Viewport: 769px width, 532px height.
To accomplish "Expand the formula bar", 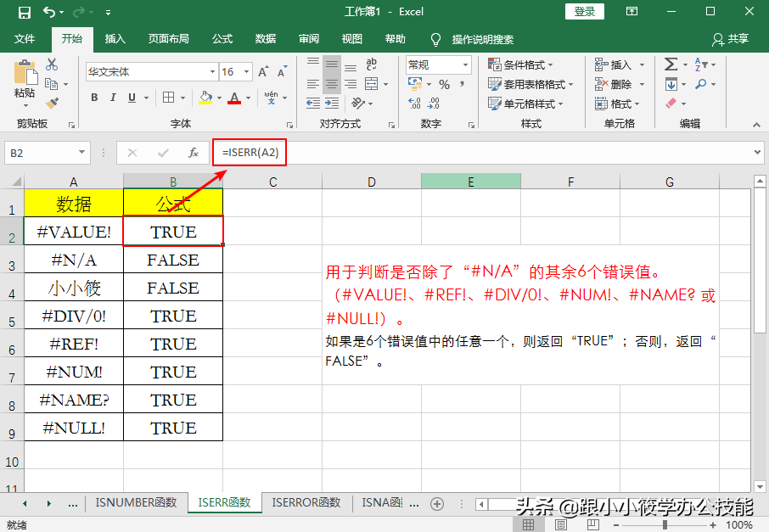I will point(757,153).
